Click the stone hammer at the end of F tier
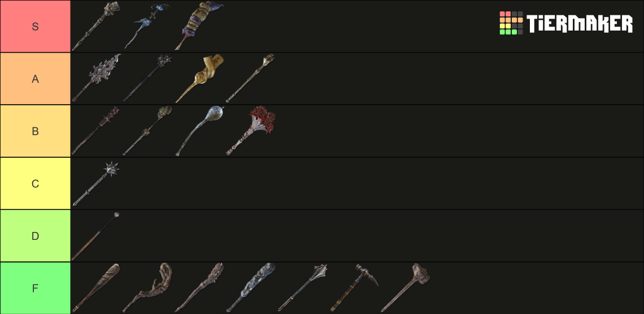The width and height of the screenshot is (644, 314). tap(406, 287)
